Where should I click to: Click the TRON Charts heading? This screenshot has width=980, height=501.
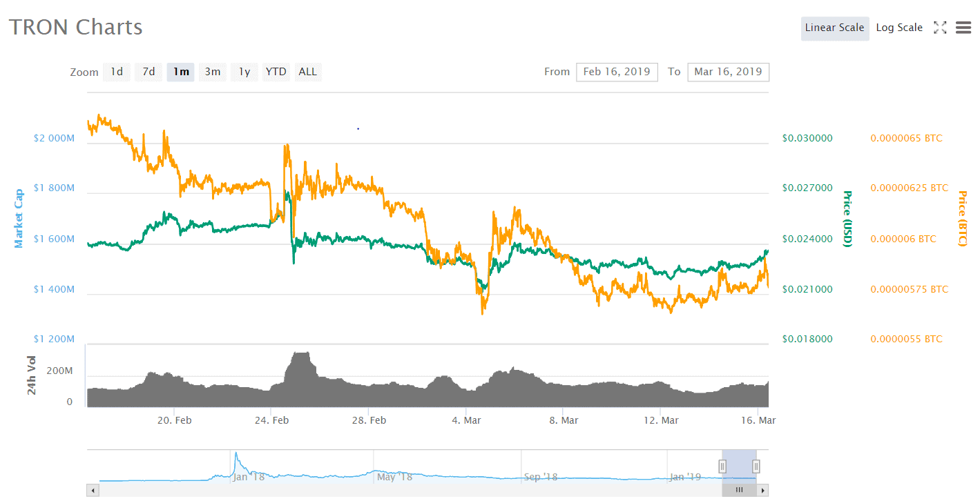tap(76, 27)
